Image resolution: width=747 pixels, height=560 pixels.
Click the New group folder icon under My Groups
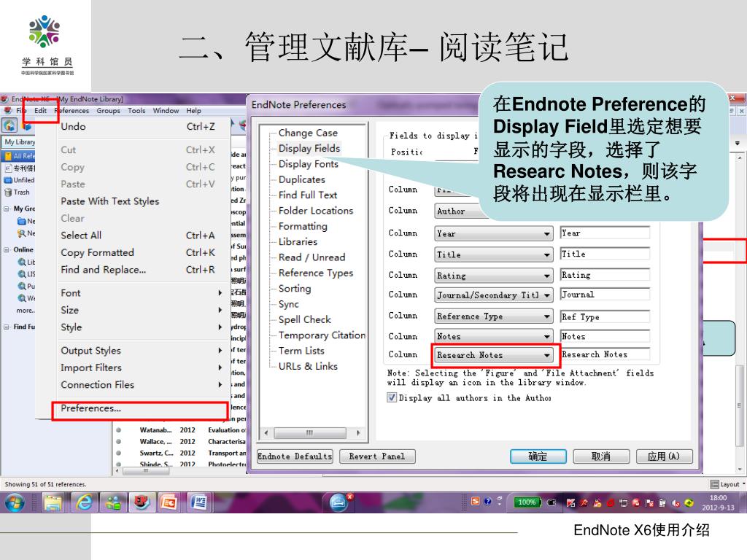point(21,221)
